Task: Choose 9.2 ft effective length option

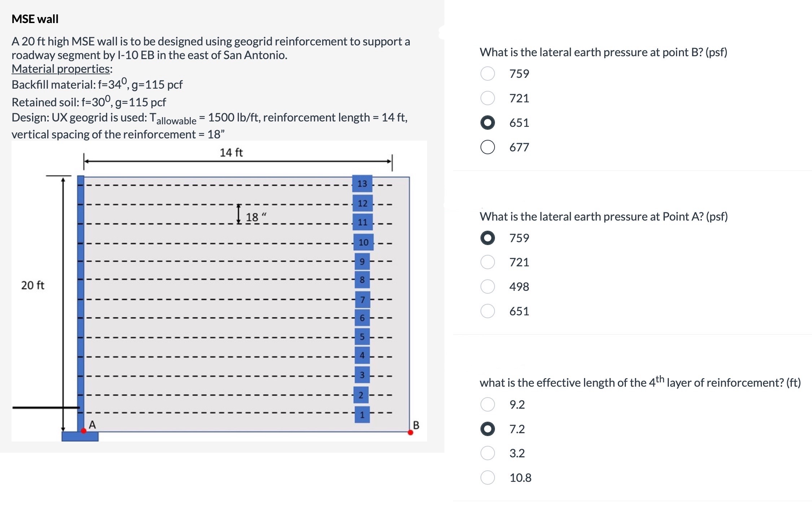Action: coord(487,404)
